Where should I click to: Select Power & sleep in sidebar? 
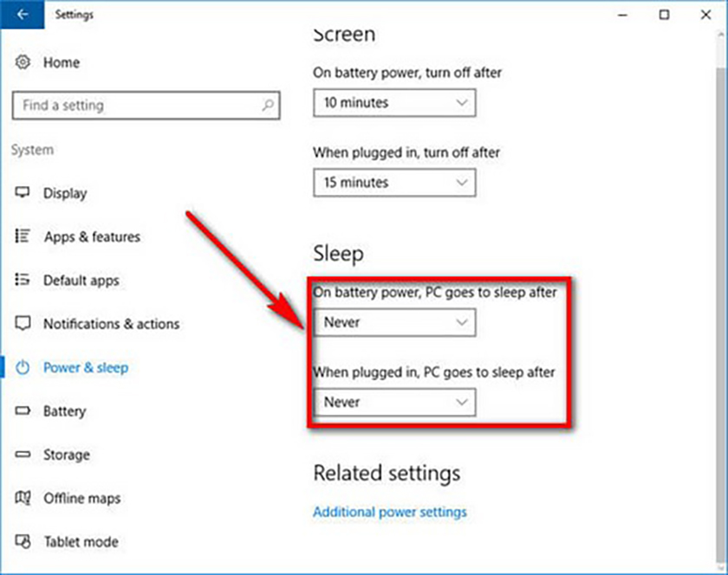click(x=85, y=368)
